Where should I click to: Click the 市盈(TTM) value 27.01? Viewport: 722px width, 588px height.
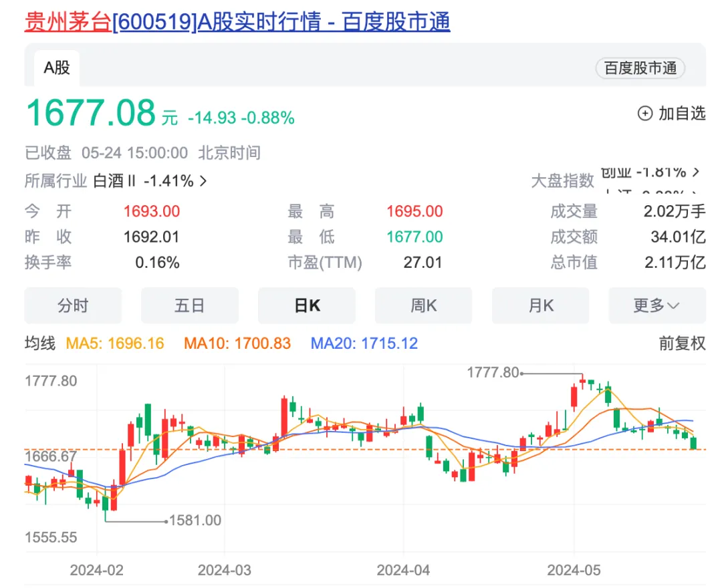click(423, 263)
